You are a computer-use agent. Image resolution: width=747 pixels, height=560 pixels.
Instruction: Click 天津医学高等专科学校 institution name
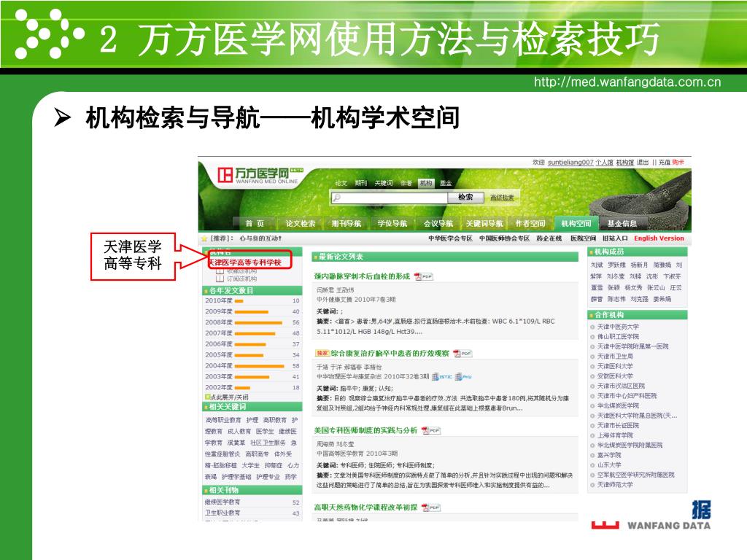245,262
